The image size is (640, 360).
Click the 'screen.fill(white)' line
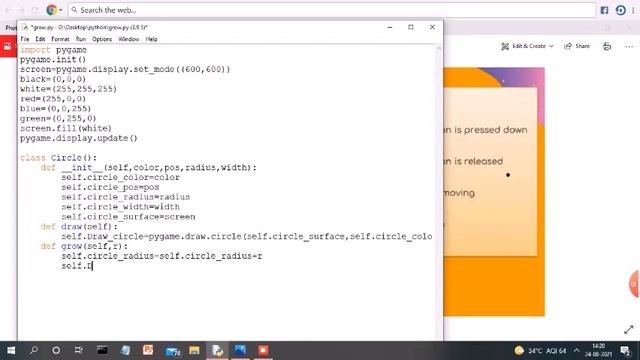66,128
